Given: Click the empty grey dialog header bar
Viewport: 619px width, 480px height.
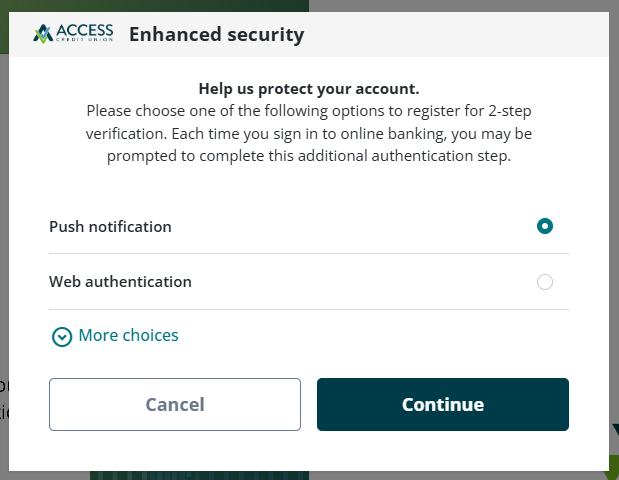Looking at the screenshot, I should click(450, 35).
